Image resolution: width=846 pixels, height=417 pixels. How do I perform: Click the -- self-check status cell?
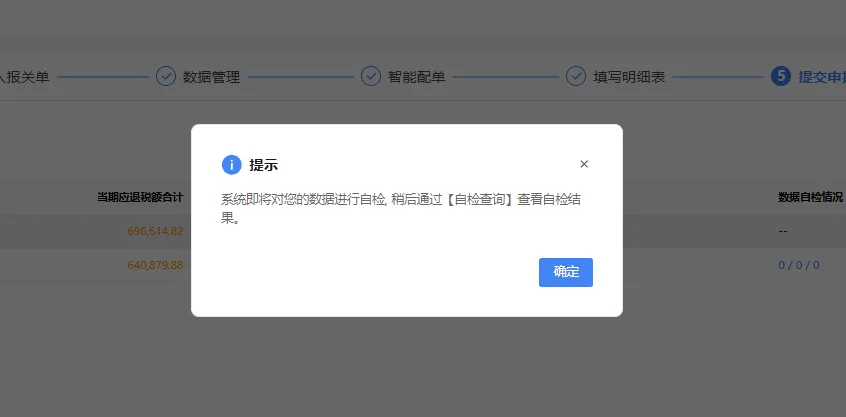(x=783, y=231)
